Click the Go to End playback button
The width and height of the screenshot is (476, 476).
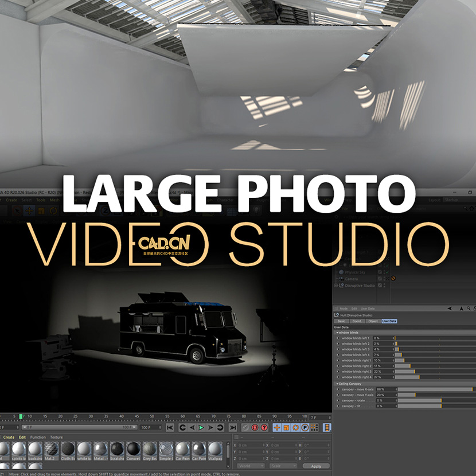pyautogui.click(x=232, y=427)
